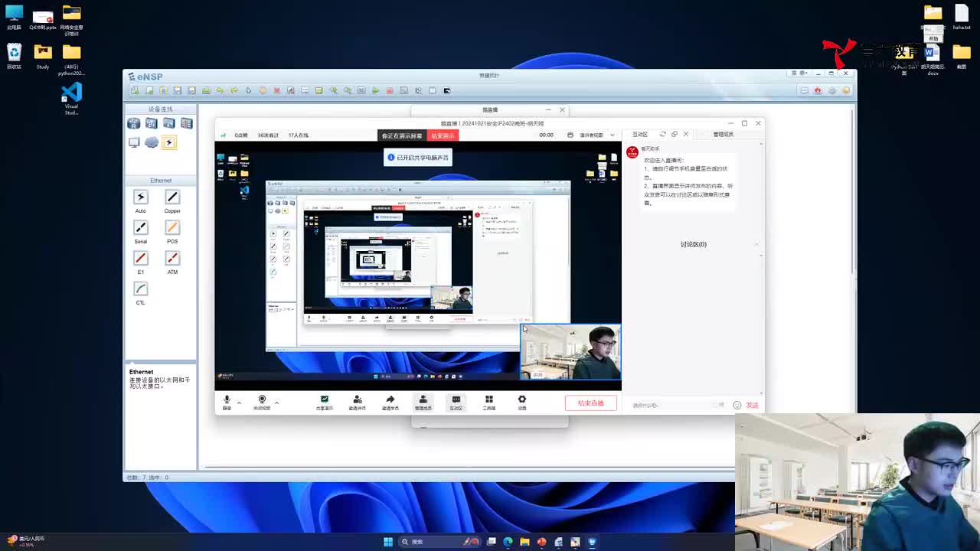This screenshot has height=551, width=980.
Task: Click the Windows Start button
Action: click(x=388, y=542)
